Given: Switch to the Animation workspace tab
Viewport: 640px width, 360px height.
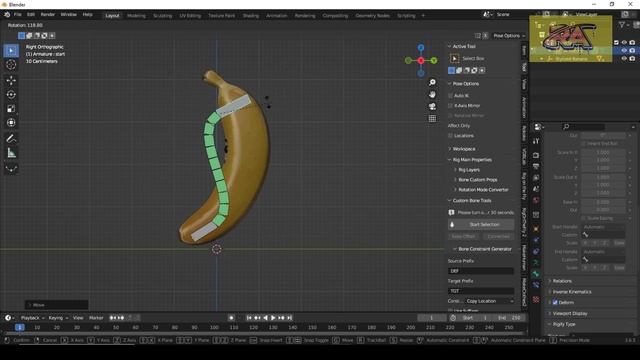Looking at the screenshot, I should click(276, 16).
